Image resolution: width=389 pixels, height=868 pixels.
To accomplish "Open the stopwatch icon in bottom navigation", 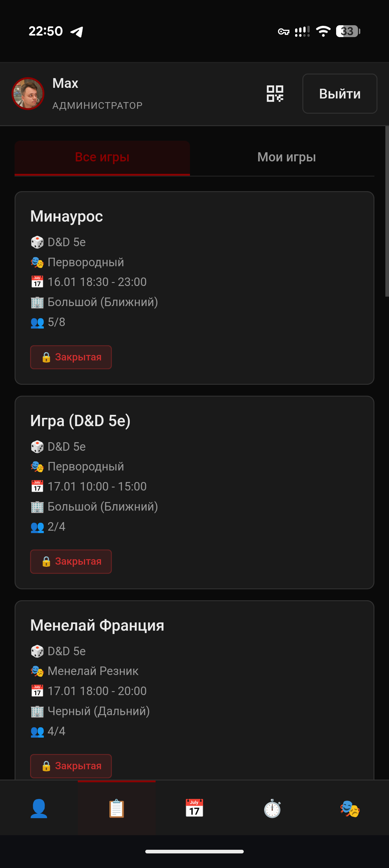I will click(272, 808).
